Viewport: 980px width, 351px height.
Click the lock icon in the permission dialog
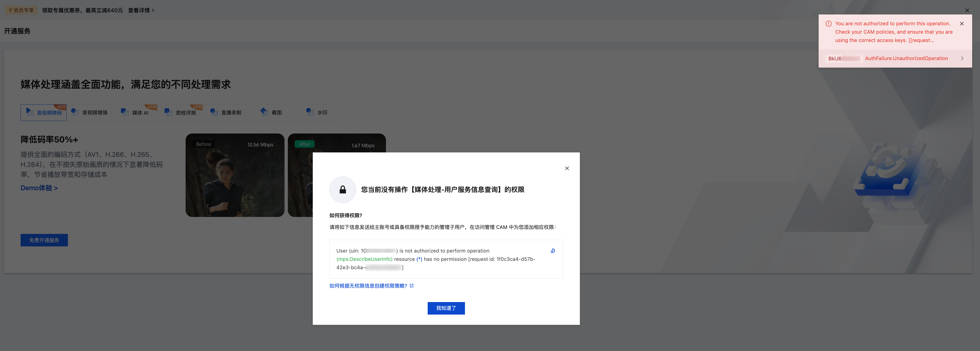[343, 189]
